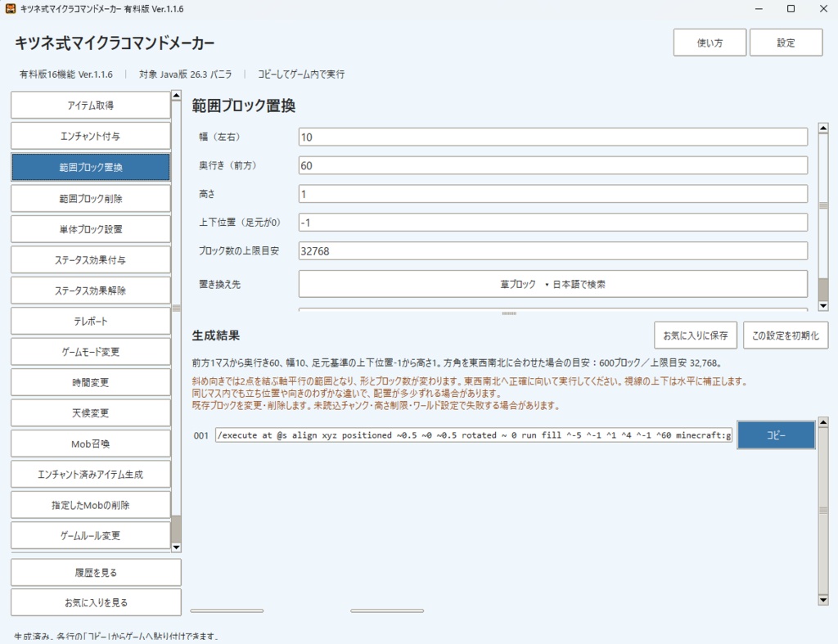Select Mob召喚 in the sidebar
838x644 pixels.
90,444
